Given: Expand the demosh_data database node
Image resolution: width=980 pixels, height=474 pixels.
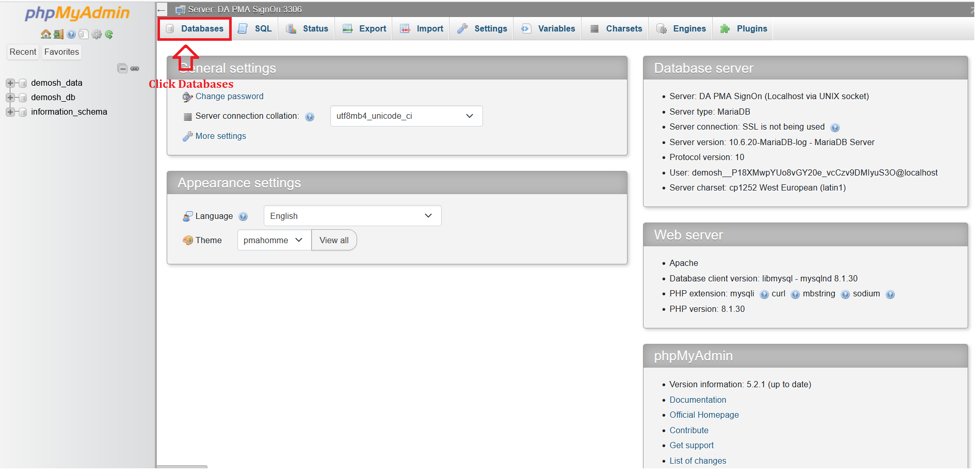Looking at the screenshot, I should click(10, 83).
